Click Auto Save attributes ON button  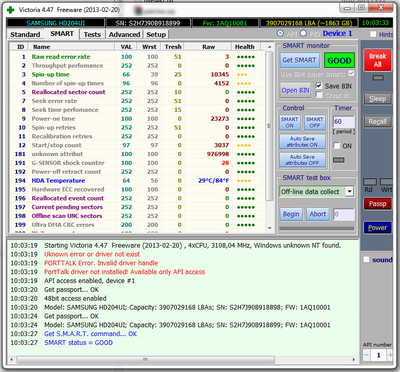pos(302,142)
